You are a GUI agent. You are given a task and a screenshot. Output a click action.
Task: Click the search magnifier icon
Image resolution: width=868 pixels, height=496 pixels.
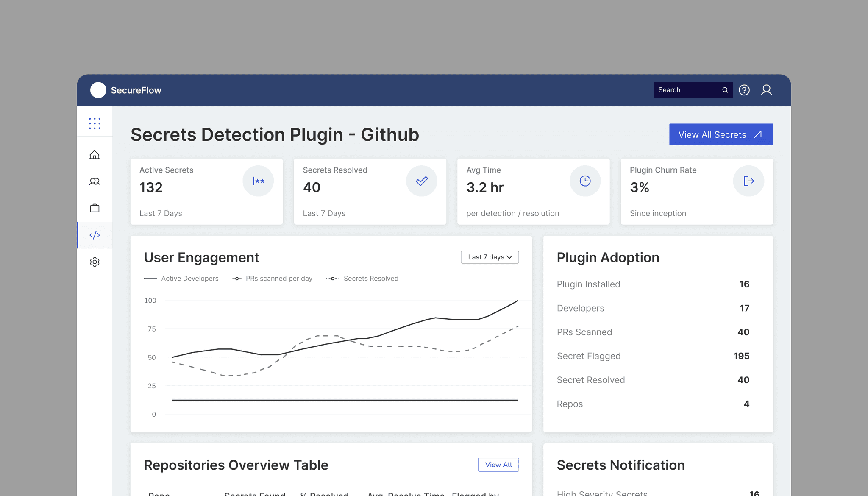pyautogui.click(x=725, y=90)
